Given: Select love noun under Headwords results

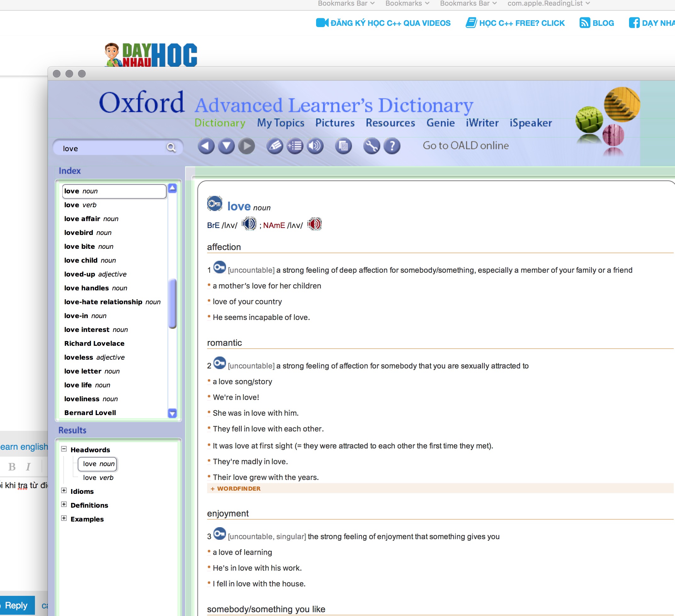Looking at the screenshot, I should coord(98,464).
